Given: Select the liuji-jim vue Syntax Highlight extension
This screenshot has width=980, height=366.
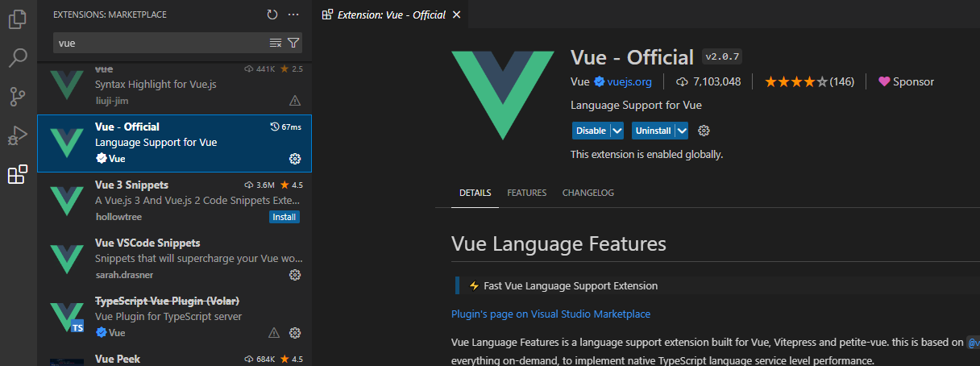Looking at the screenshot, I should click(174, 85).
